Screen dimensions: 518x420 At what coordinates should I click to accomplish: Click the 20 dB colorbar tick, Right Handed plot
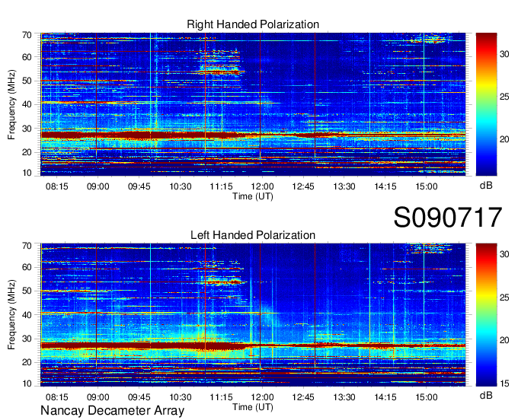point(504,139)
